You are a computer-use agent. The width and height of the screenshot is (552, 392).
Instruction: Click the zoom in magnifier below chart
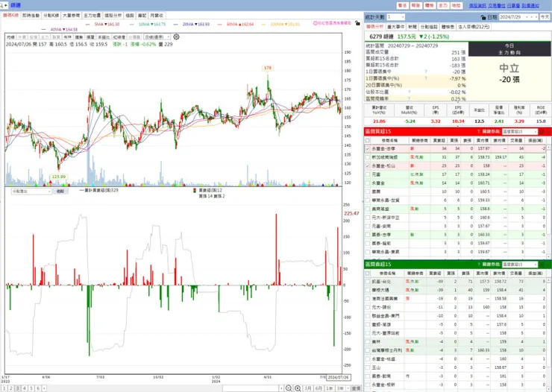(298, 388)
